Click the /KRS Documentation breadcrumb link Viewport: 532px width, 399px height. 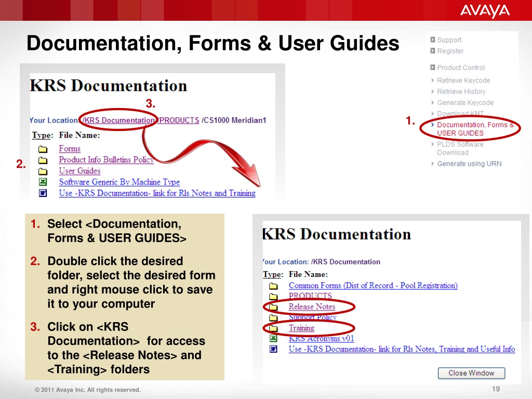pos(119,121)
